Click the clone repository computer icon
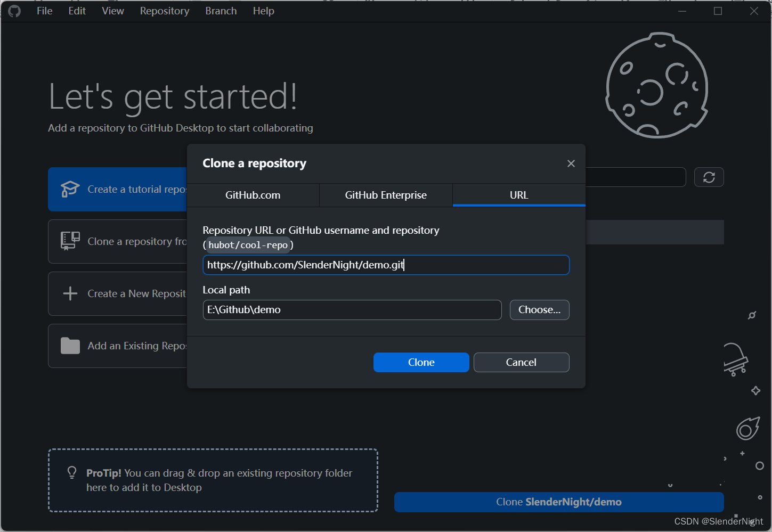772x532 pixels. 70,241
